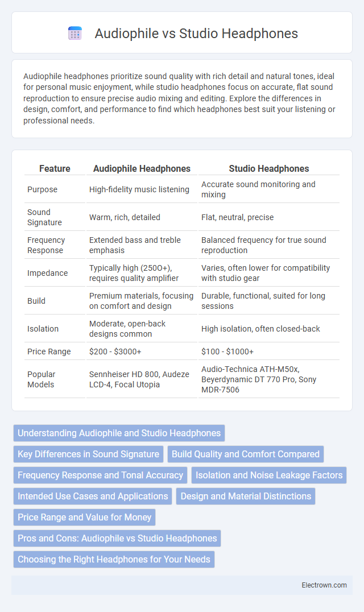Click the grid icon beside the page title

point(75,33)
